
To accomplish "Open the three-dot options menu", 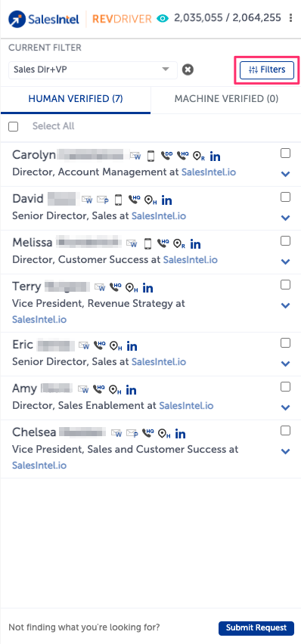I will [x=291, y=18].
